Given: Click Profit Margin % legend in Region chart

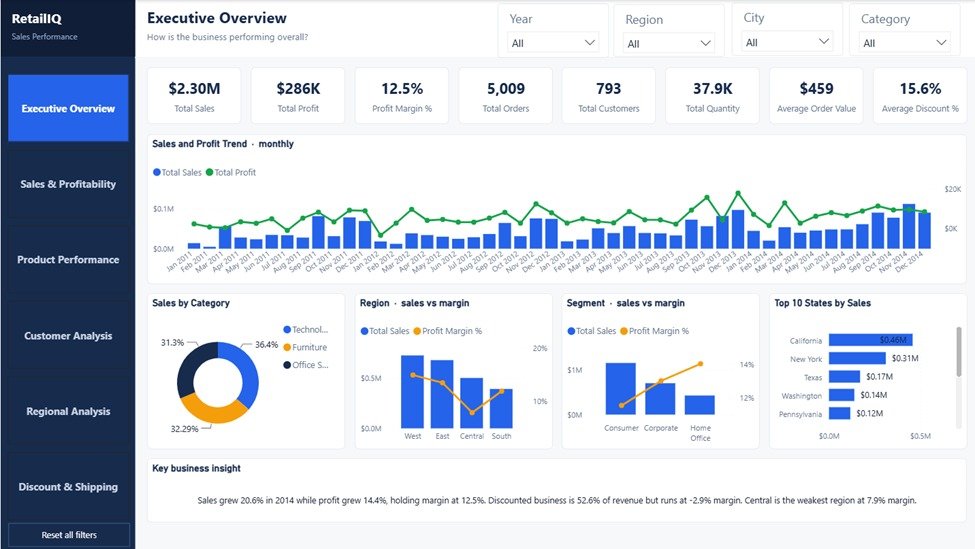Looking at the screenshot, I should (x=448, y=331).
